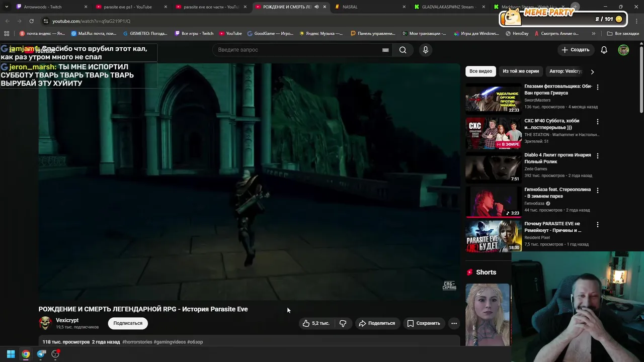Image resolution: width=644 pixels, height=362 pixels.
Task: Open the Shorts thumbnail with blonde woman
Action: (x=488, y=315)
